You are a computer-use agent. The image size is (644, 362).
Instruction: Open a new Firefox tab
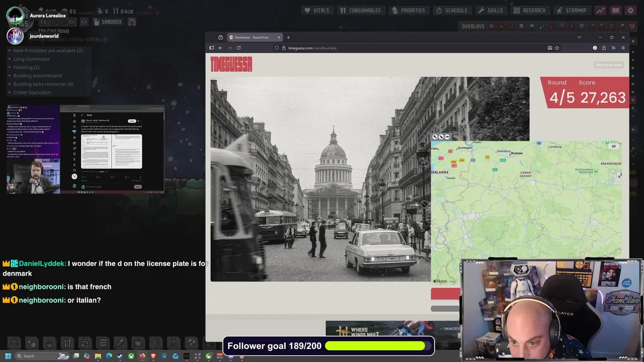click(288, 37)
